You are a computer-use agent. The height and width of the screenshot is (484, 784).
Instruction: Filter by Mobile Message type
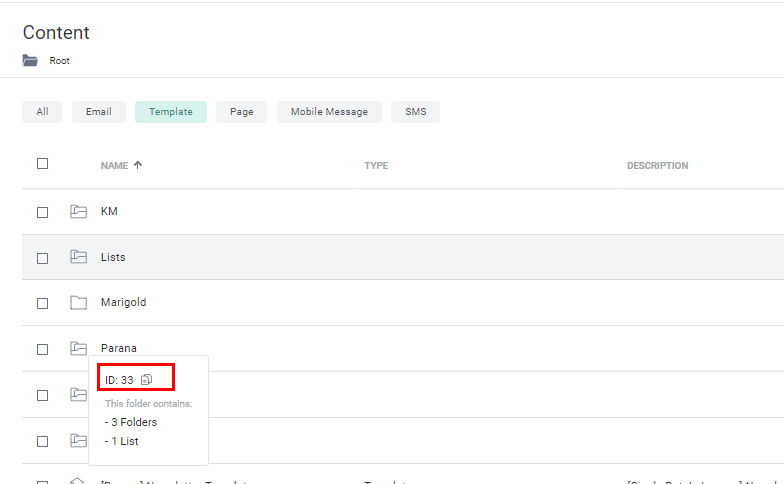click(329, 112)
